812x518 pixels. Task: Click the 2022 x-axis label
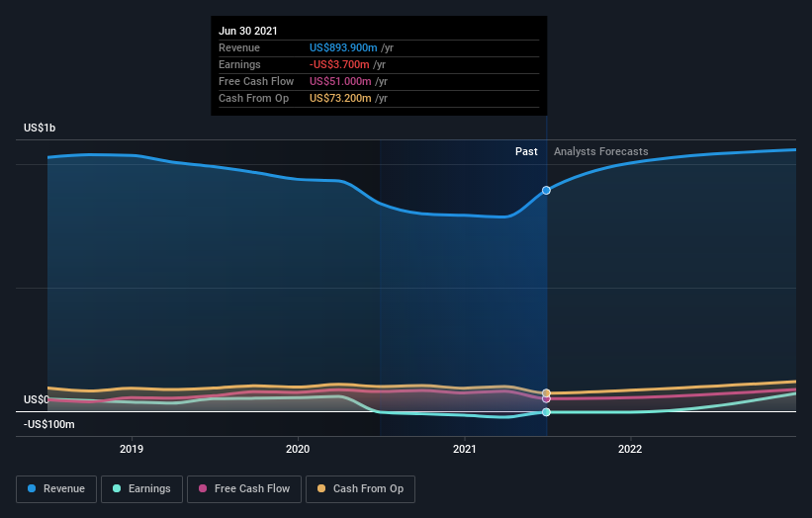click(x=630, y=449)
